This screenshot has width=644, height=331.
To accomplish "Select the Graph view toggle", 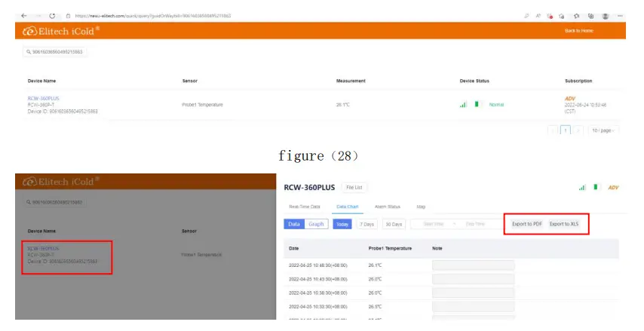I will click(316, 224).
